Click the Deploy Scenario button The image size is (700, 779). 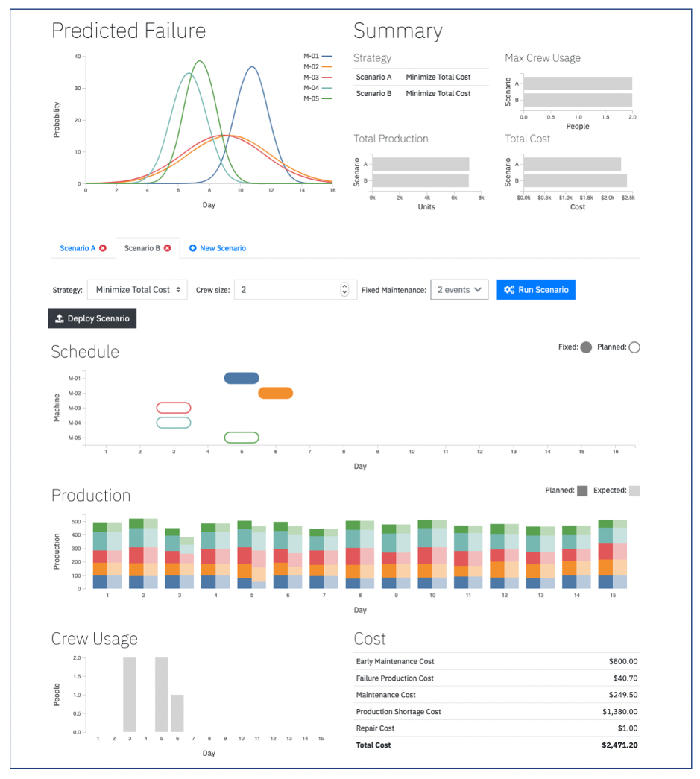tap(92, 318)
